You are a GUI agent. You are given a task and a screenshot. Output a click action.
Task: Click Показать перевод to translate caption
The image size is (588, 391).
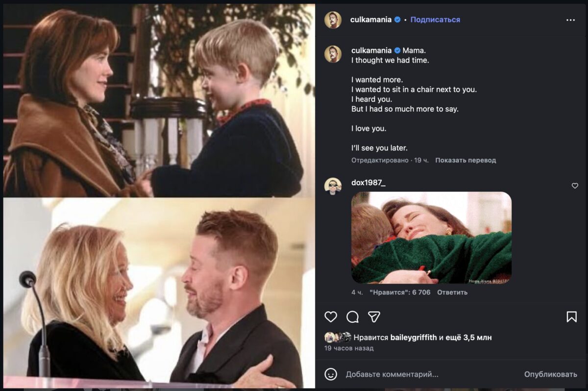coord(465,160)
